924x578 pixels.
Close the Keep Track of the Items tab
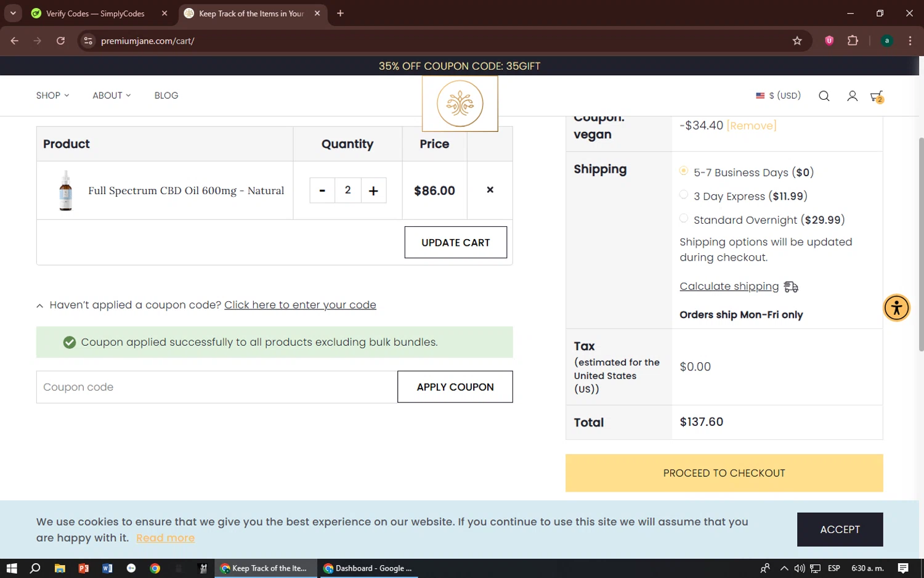coord(317,13)
